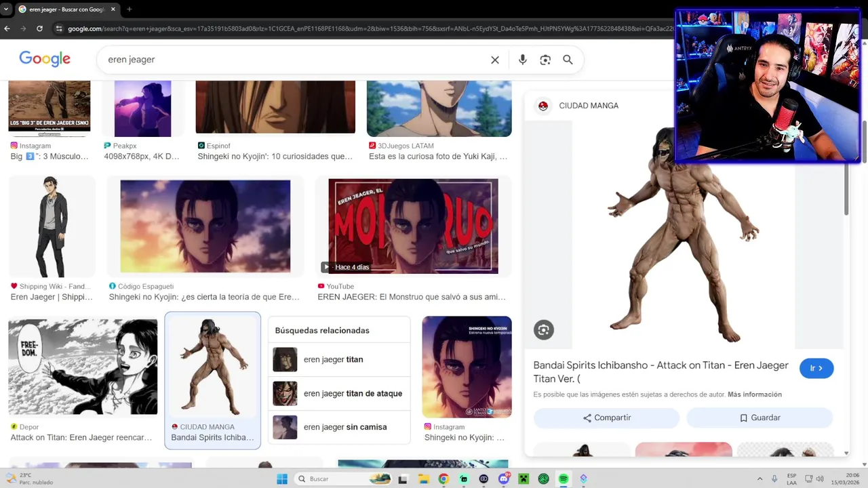Switch the ESP LAA keyboard language indicator
868x488 pixels.
[x=791, y=479]
